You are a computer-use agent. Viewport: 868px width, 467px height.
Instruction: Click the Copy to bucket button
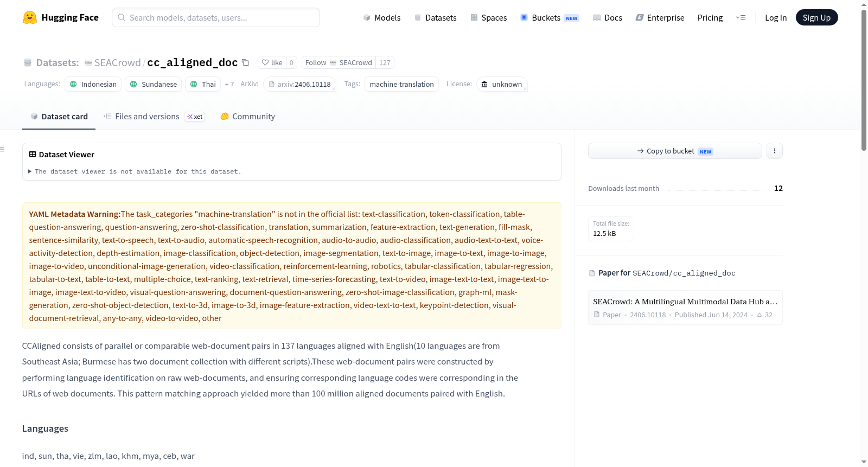pos(675,151)
